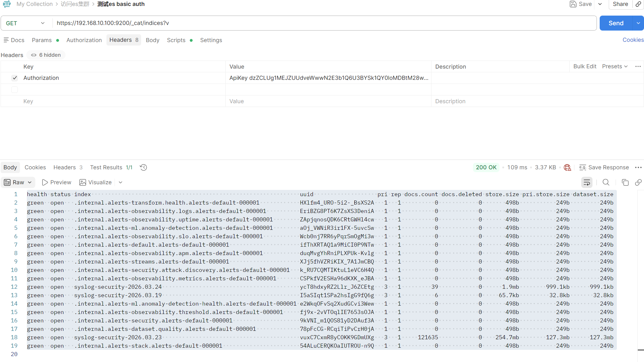Click the response history clock icon

click(143, 167)
